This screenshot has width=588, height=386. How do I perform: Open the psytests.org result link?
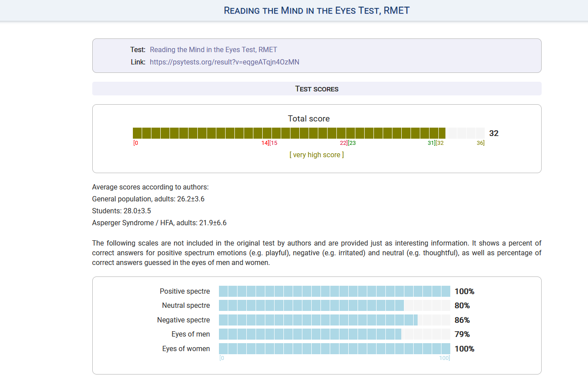click(x=224, y=62)
